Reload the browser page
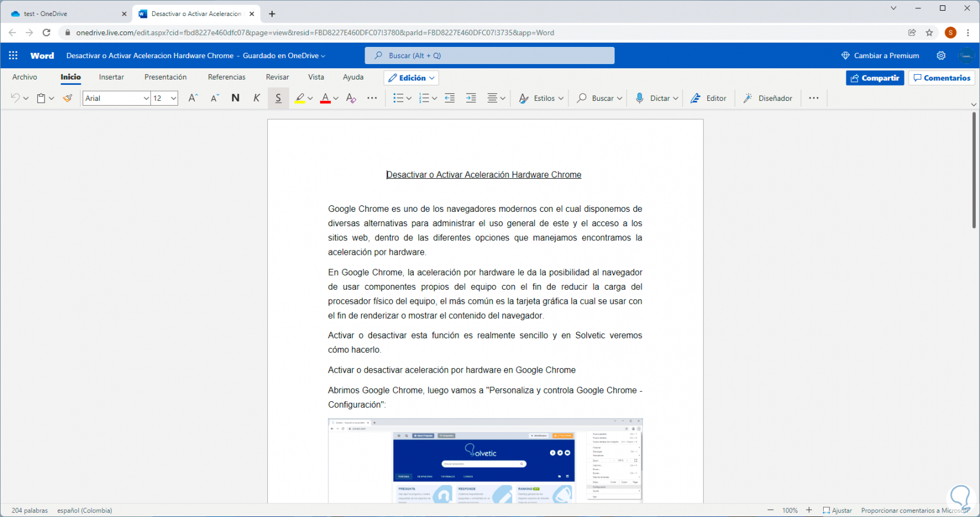This screenshot has width=980, height=517. 46,33
